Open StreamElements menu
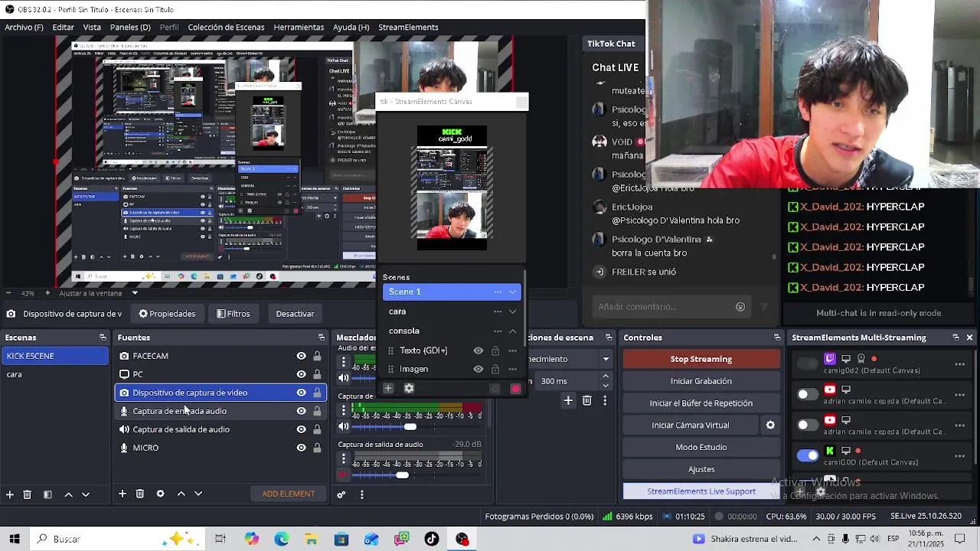Screen dimensions: 980x551 click(408, 27)
